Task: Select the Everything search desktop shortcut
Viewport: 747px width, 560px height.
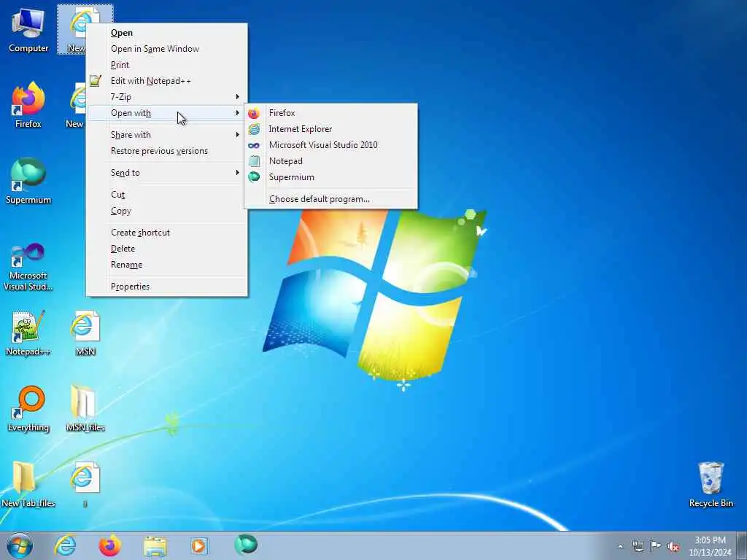Action: tap(28, 408)
